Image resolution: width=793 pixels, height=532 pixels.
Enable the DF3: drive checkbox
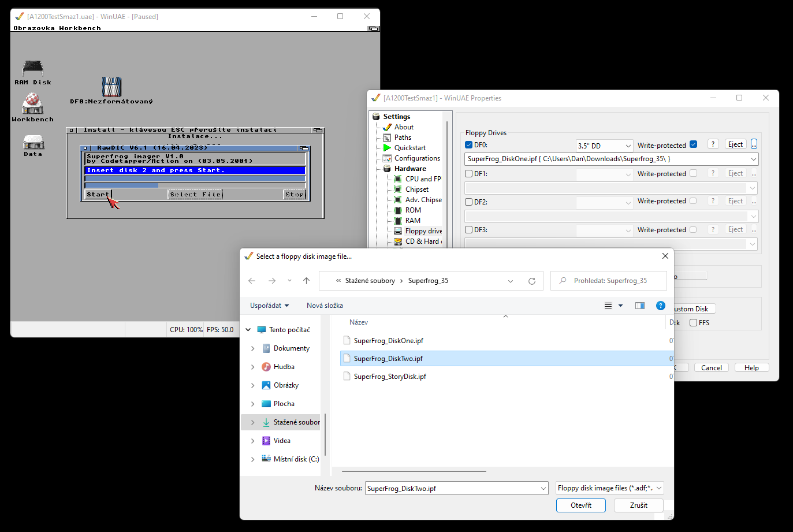468,229
